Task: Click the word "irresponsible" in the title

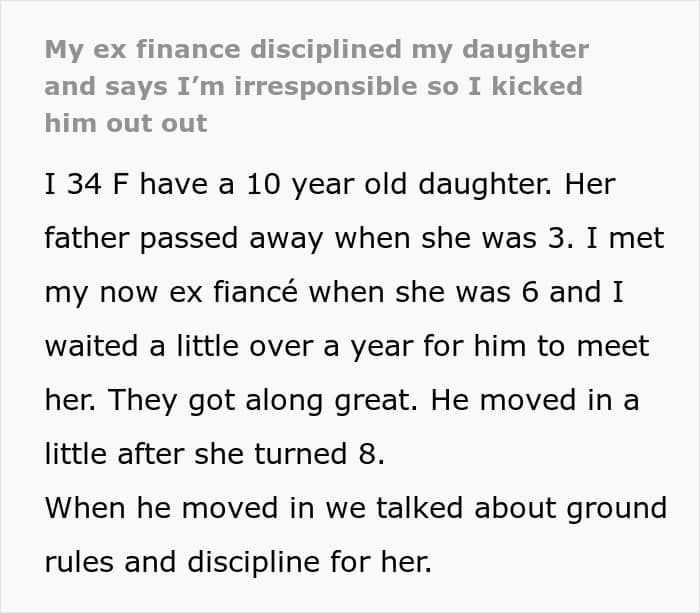Action: (326, 87)
